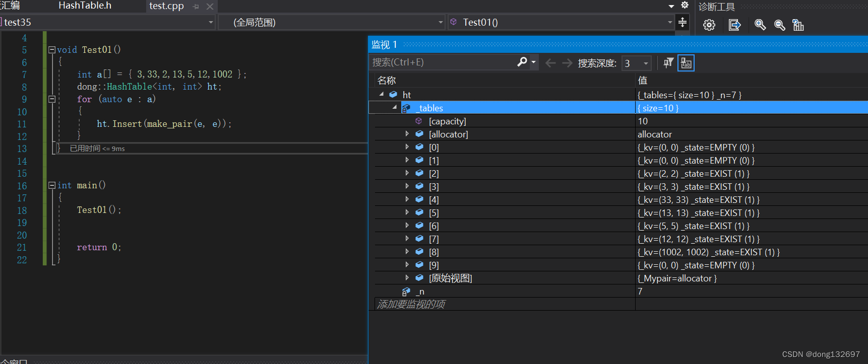Select the 监视 1 panel title
Viewport: 868px width, 364px height.
click(x=384, y=45)
